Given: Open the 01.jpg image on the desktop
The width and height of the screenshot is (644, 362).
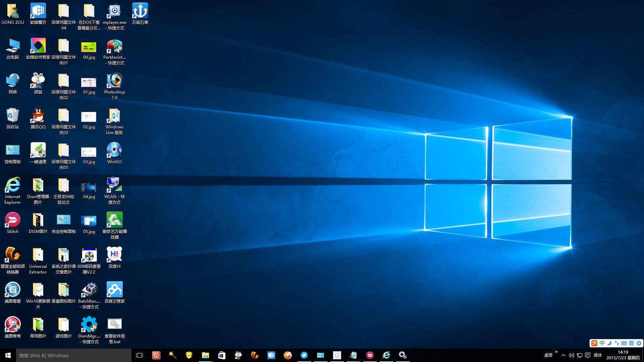Looking at the screenshot, I should coord(89,83).
